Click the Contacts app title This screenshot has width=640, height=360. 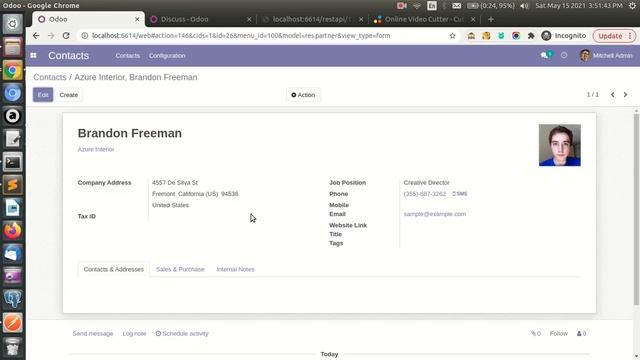68,56
